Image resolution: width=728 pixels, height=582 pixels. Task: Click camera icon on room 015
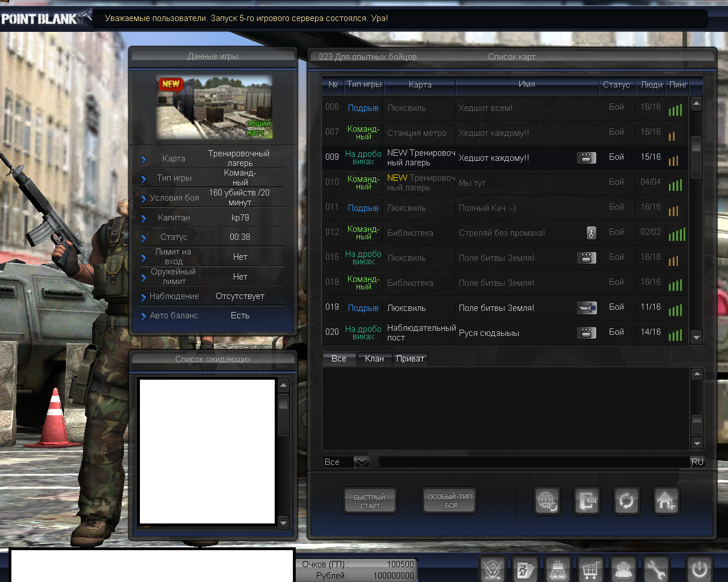click(x=586, y=257)
